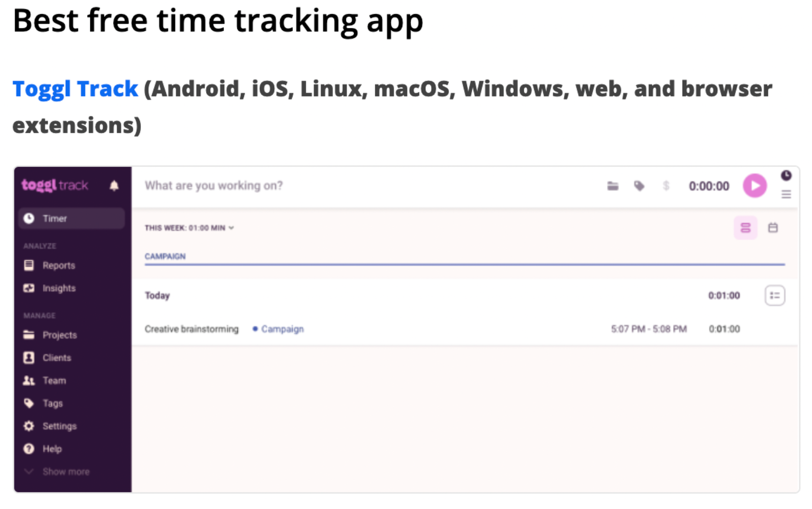This screenshot has width=812, height=509.
Task: Open the Timer tab in sidebar
Action: [55, 218]
